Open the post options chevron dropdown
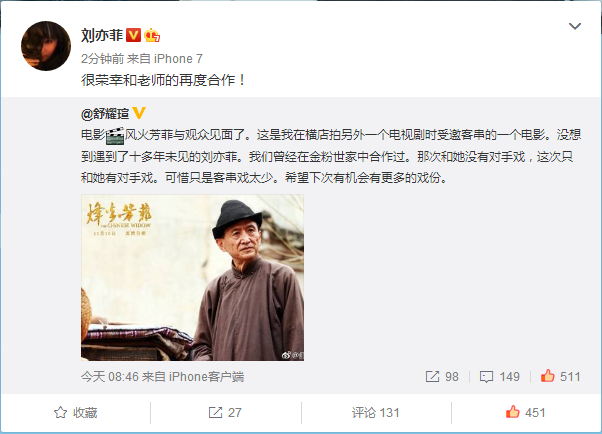This screenshot has height=434, width=602. click(x=574, y=26)
